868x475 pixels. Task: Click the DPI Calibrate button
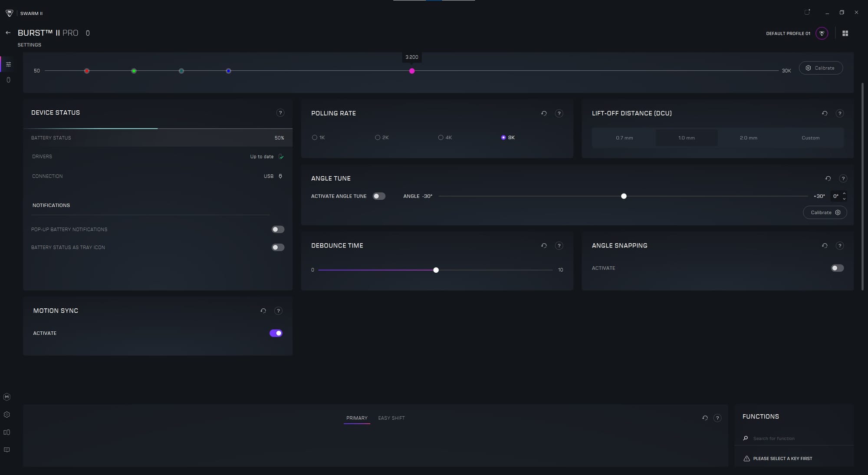click(821, 68)
